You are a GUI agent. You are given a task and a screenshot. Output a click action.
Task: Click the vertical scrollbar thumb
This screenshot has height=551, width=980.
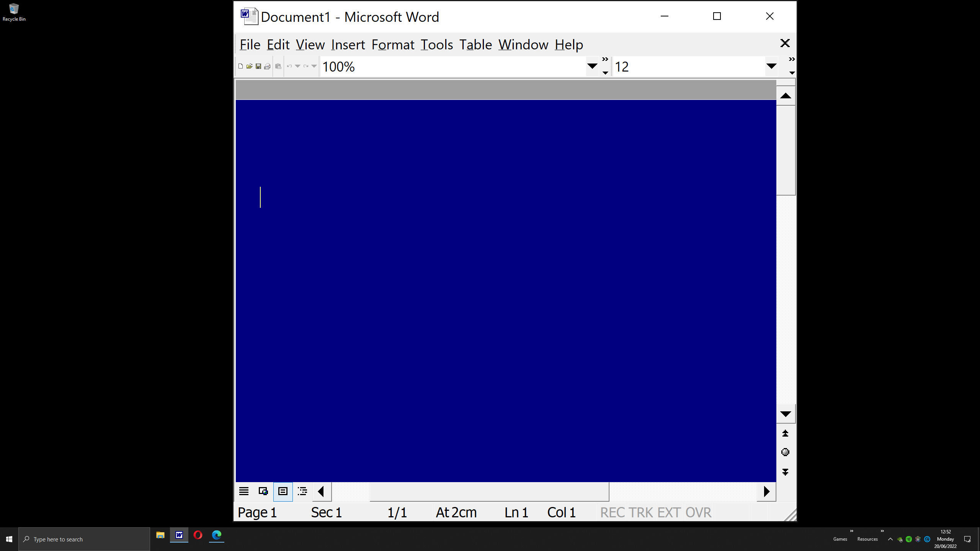tap(786, 150)
